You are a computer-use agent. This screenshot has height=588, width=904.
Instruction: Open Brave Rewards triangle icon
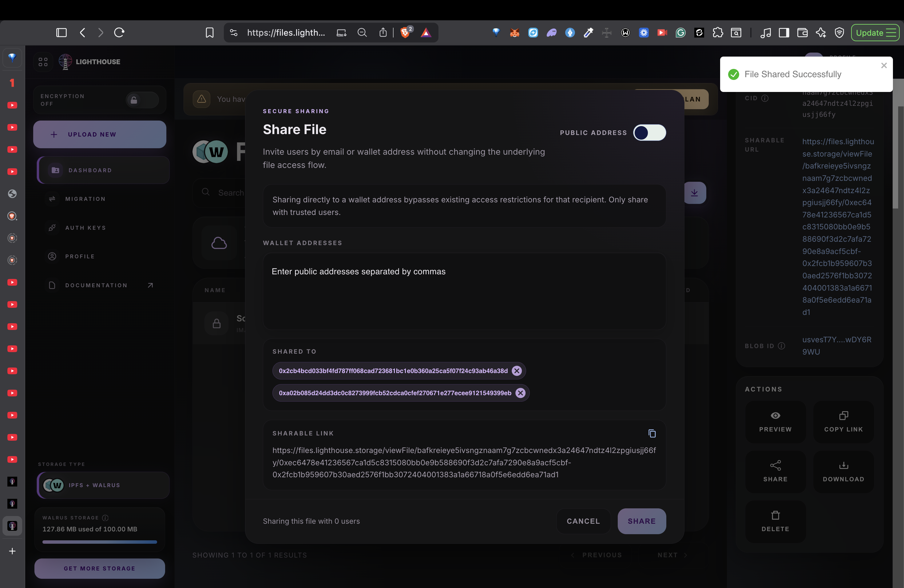click(426, 33)
